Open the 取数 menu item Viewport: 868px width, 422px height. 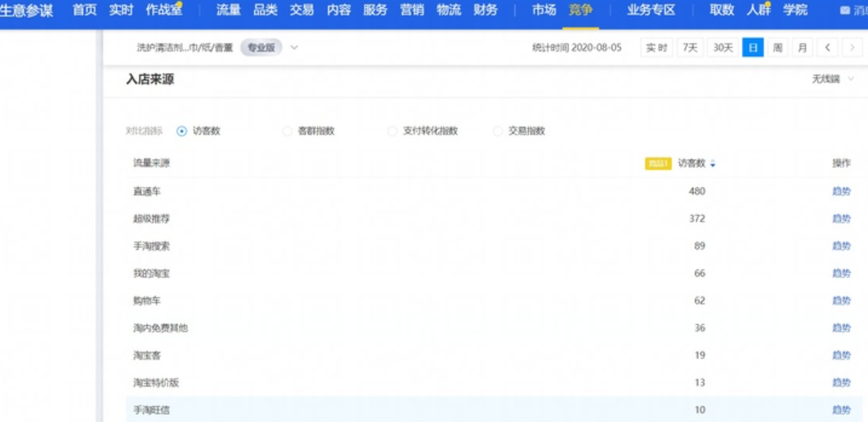pos(722,10)
